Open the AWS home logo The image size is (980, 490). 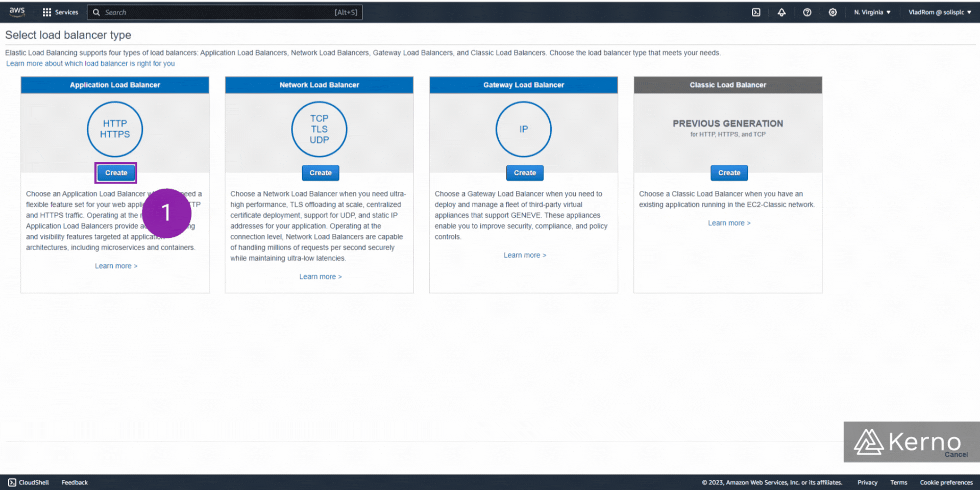[17, 12]
